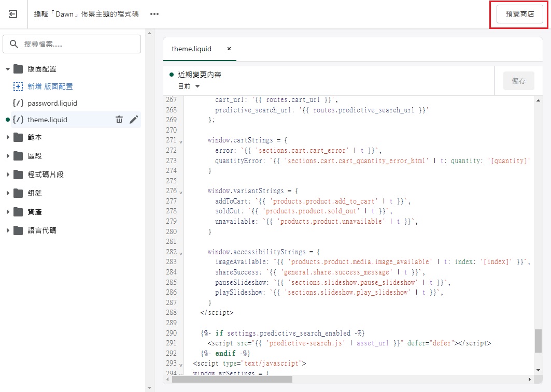Click editor horizontal scrollbar right arrow
This screenshot has height=392, width=551.
(530, 380)
